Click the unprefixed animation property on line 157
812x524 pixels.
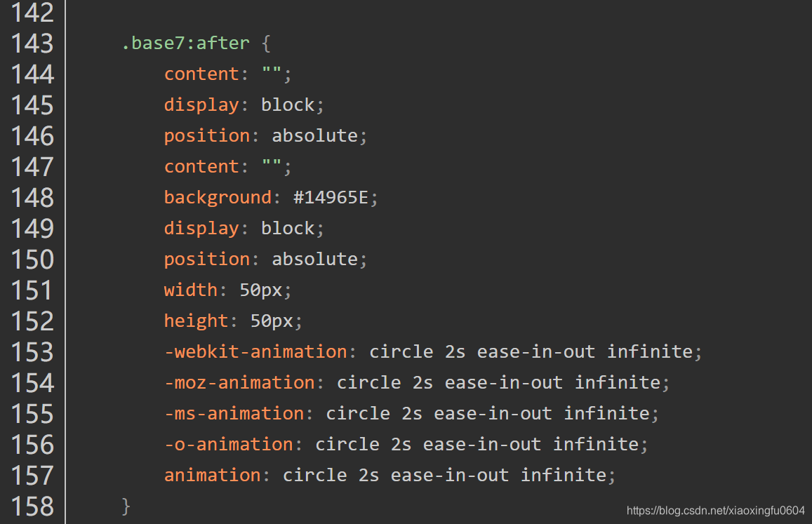click(213, 475)
